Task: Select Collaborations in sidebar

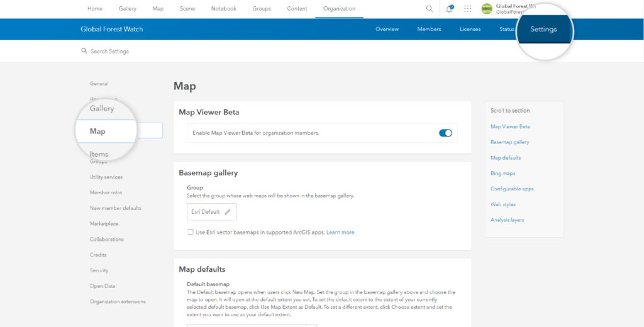Action: (x=107, y=239)
